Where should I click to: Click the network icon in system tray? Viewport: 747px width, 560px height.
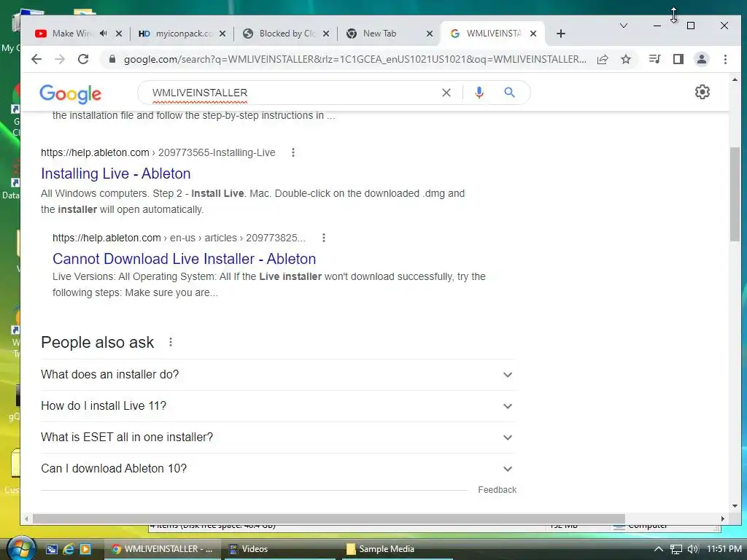pyautogui.click(x=676, y=549)
